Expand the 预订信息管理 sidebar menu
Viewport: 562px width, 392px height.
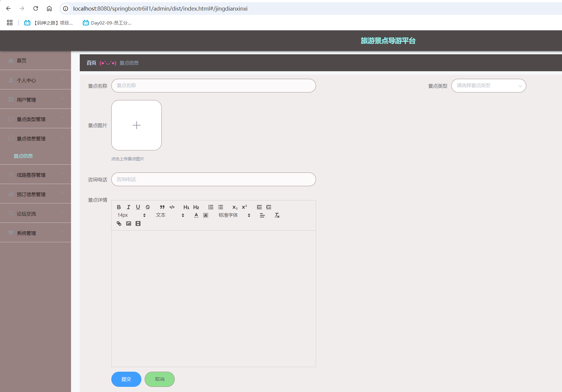tap(35, 194)
